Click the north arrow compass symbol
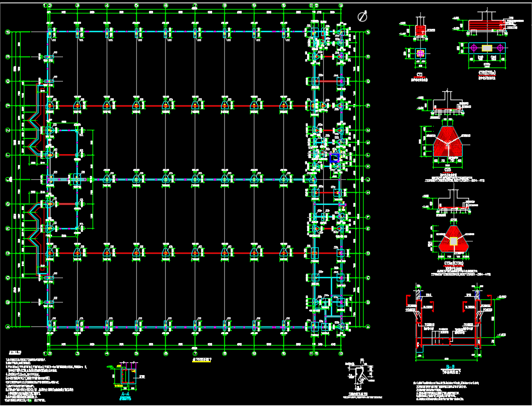Viewport: 532px width, 406px height. 362,16
